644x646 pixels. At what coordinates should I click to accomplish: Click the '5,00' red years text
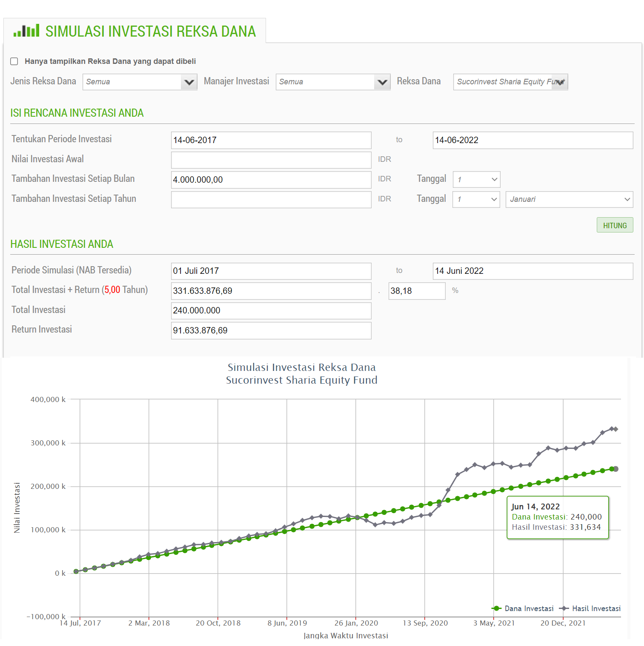pyautogui.click(x=112, y=290)
